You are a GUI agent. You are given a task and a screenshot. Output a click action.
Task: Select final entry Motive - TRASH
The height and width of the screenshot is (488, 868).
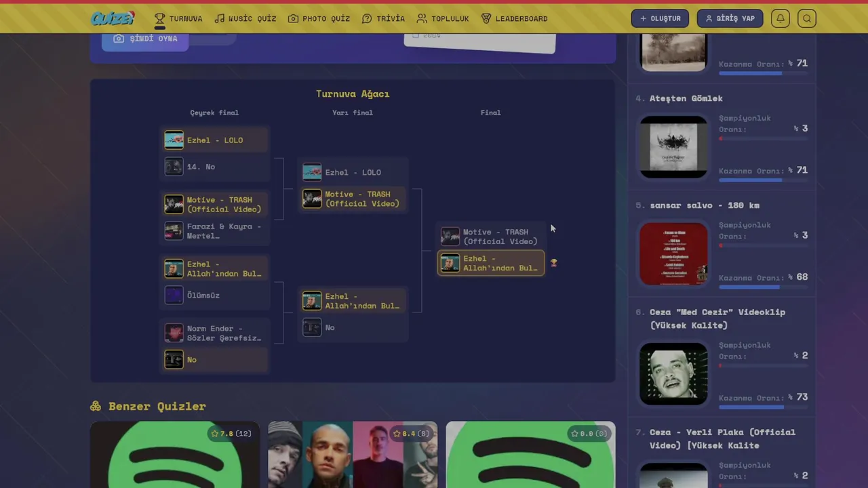pos(491,237)
